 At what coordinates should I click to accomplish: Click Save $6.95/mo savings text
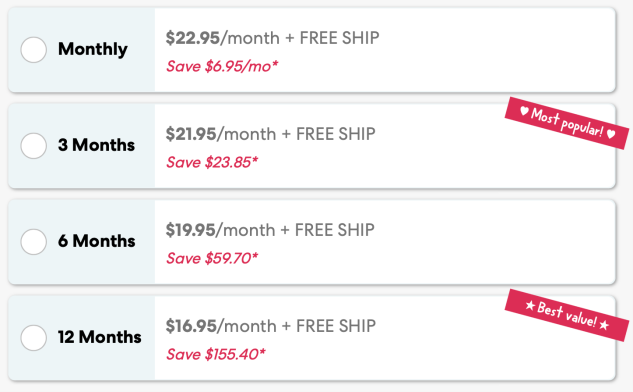222,66
